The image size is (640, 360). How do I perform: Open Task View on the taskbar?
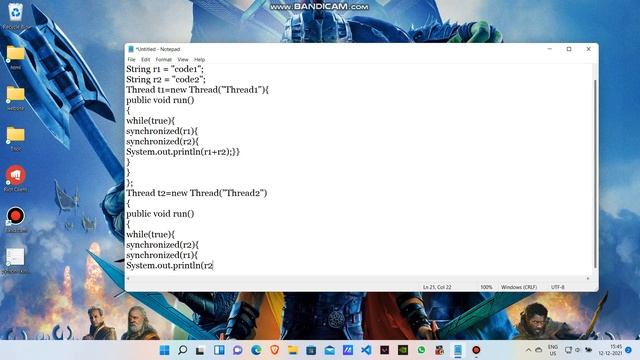pos(200,350)
